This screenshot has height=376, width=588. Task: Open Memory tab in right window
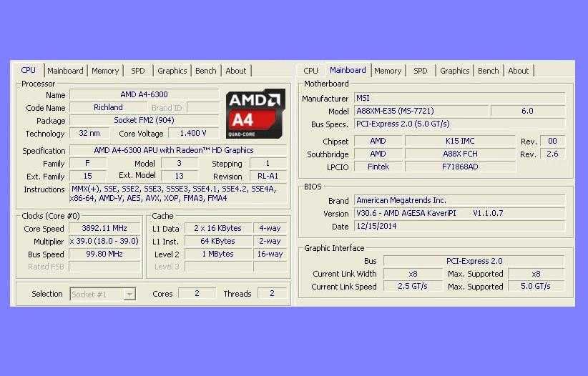pyautogui.click(x=388, y=71)
